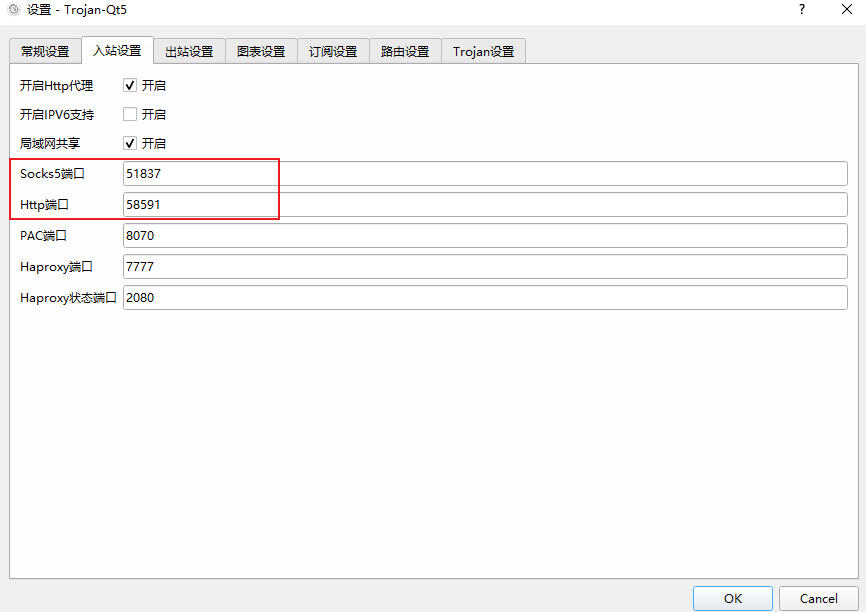Viewport: 866px width, 612px height.
Task: Disable the 开启Http代理 checkbox
Action: pyautogui.click(x=130, y=86)
